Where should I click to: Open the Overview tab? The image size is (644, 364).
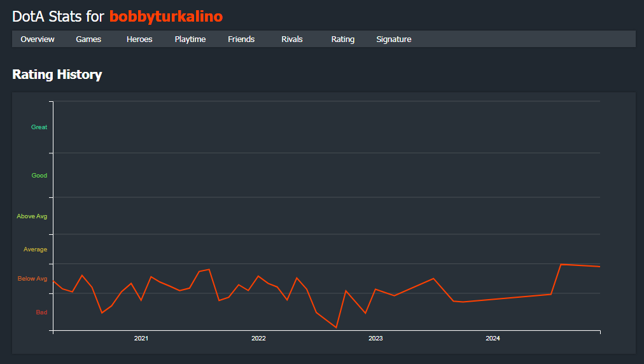38,39
